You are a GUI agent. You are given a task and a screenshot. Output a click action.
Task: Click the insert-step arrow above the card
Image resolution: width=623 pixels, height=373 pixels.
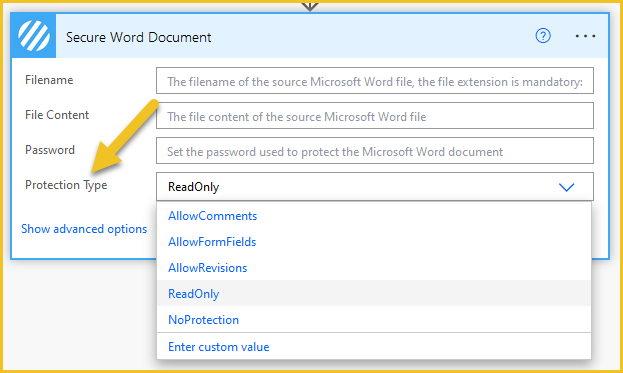pos(310,6)
